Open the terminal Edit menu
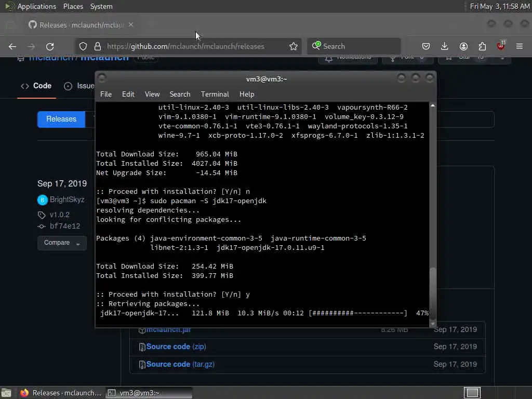 (128, 95)
